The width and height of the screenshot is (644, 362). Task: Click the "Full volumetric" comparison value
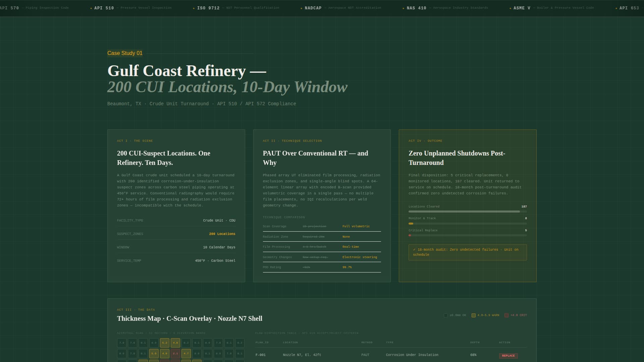pyautogui.click(x=356, y=226)
